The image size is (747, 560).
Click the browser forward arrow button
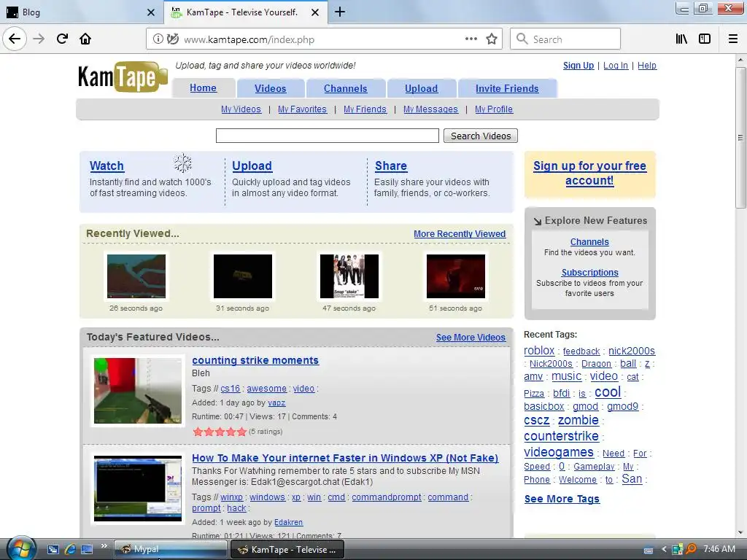point(39,39)
